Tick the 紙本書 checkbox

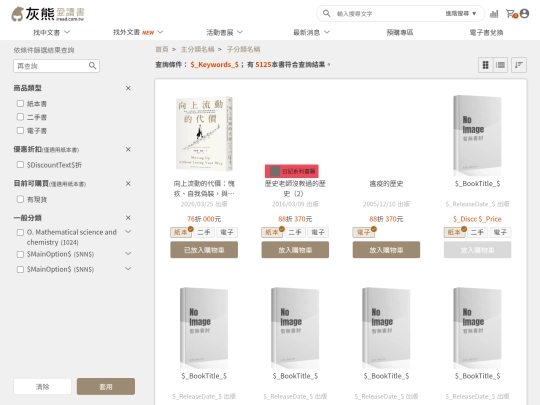[x=20, y=104]
